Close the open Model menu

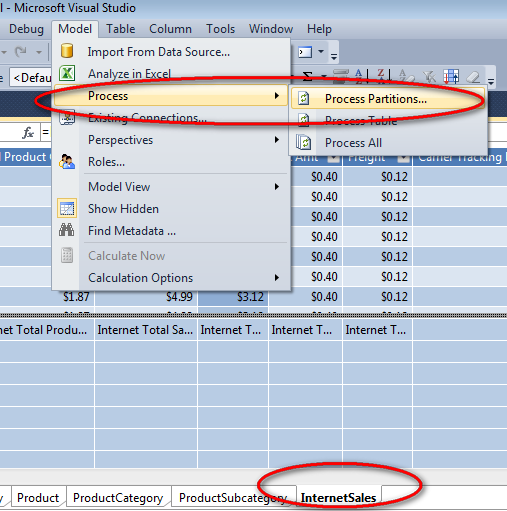coord(75,29)
